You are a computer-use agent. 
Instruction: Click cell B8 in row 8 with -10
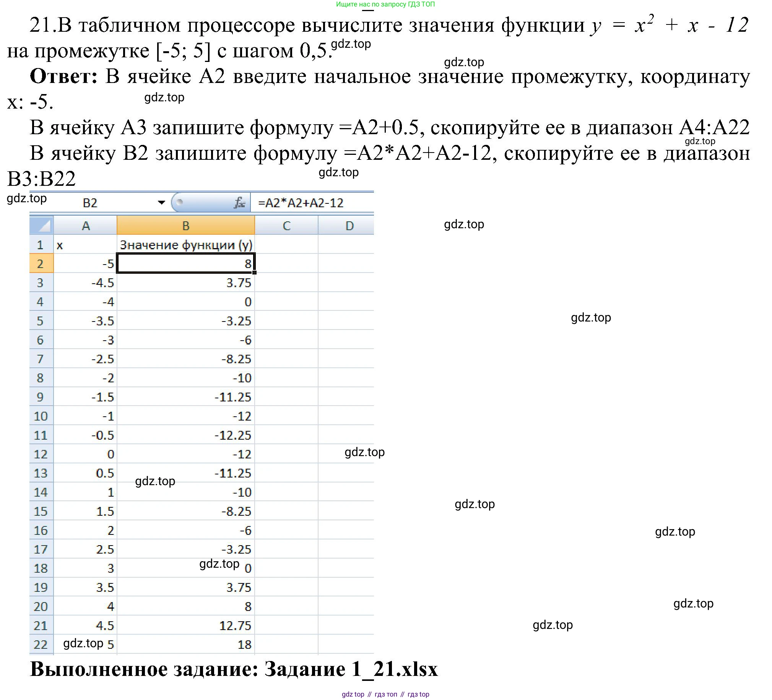click(186, 378)
